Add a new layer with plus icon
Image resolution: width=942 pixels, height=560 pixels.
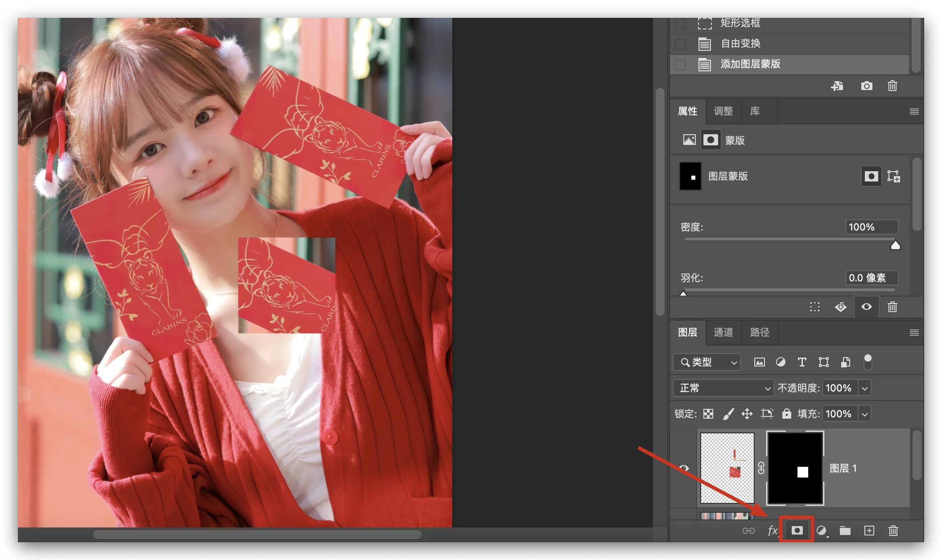[x=869, y=531]
